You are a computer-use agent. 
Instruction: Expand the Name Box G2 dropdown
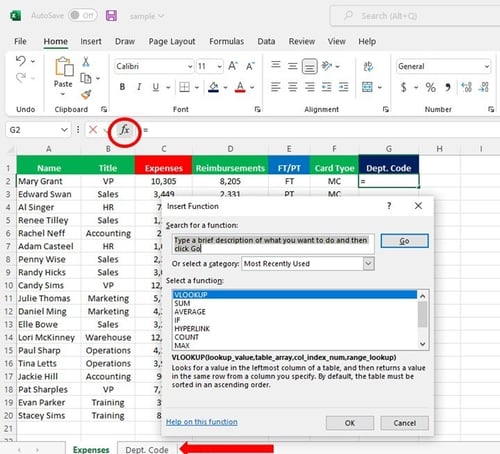(64, 130)
